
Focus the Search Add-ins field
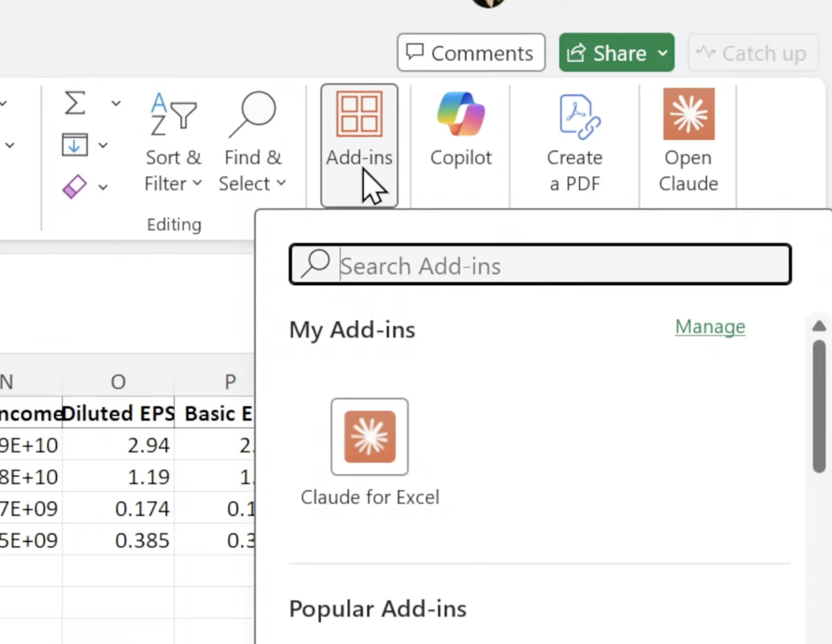pyautogui.click(x=540, y=264)
